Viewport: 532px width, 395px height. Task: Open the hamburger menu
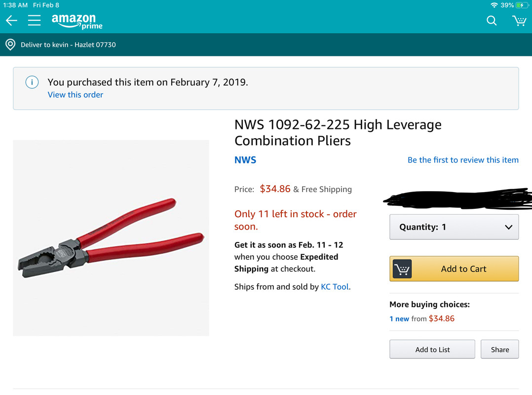pyautogui.click(x=34, y=20)
